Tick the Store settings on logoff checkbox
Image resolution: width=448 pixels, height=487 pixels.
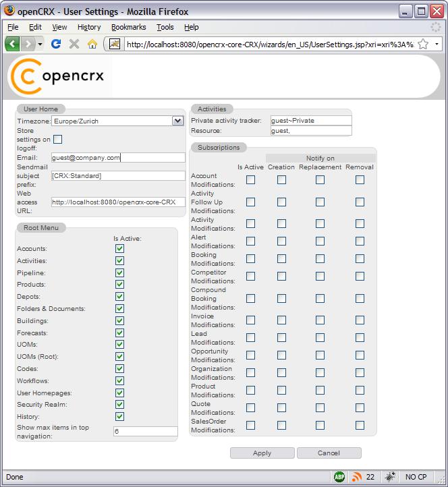57,139
